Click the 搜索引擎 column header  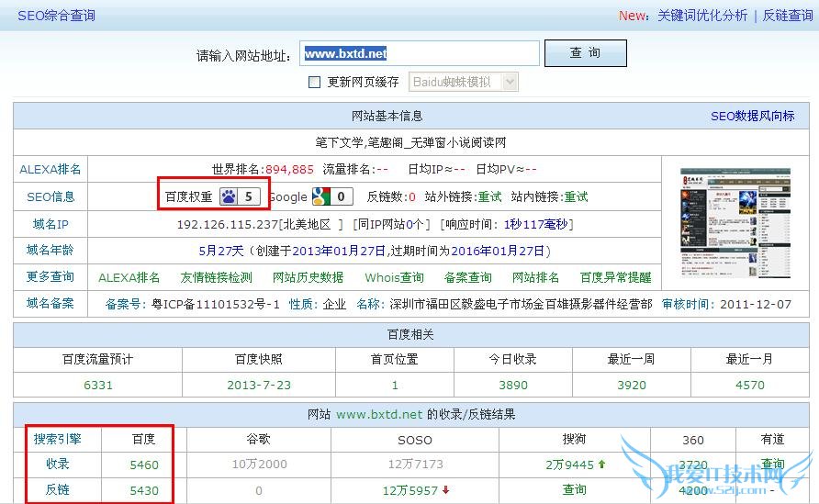pyautogui.click(x=58, y=439)
